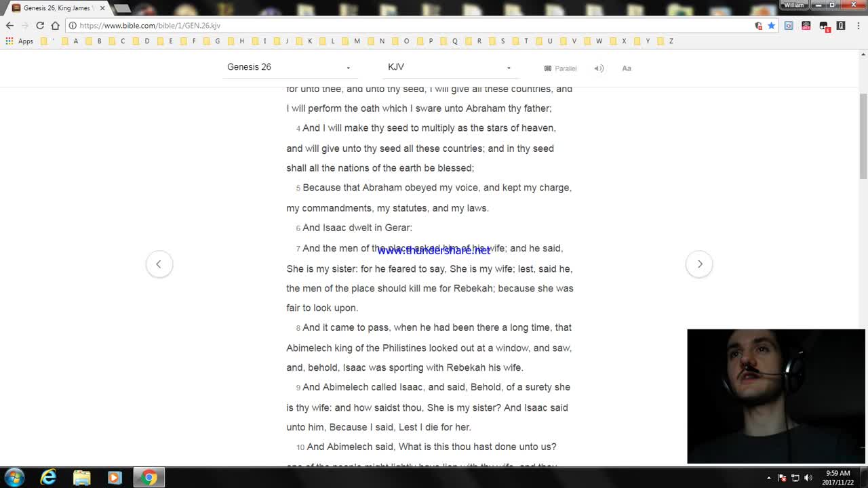Click the webcam video overlay
This screenshot has width=868, height=488.
click(776, 396)
